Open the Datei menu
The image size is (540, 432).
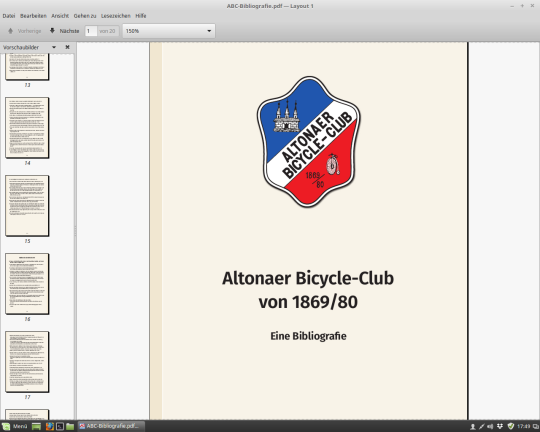9,16
